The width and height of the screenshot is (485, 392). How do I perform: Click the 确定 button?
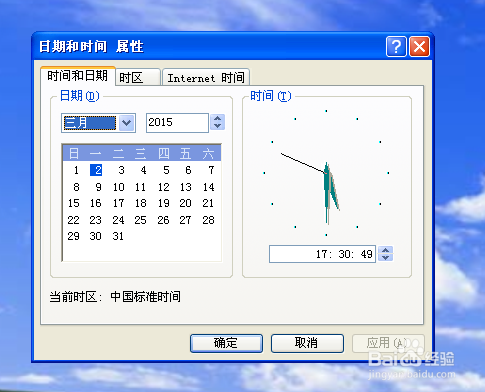(x=226, y=343)
